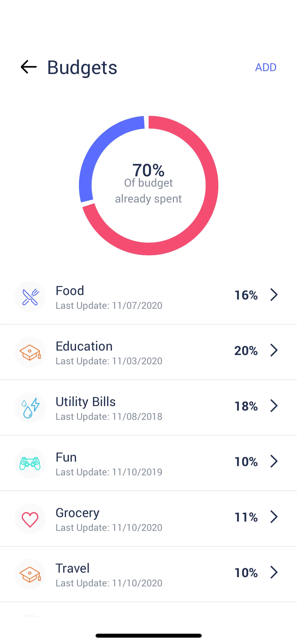Select the Food budget title
This screenshot has width=297, height=644.
70,291
